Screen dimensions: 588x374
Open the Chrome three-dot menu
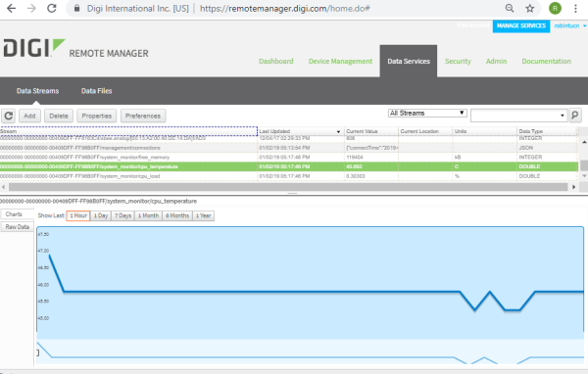pyautogui.click(x=575, y=8)
